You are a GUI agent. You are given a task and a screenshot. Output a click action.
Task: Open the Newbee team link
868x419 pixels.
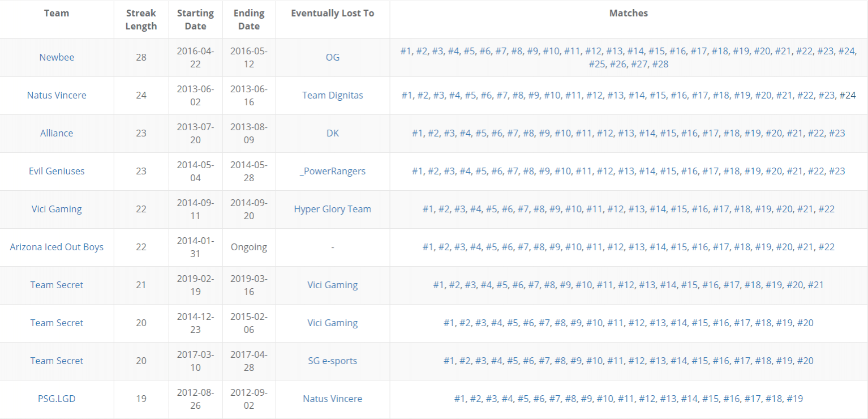pyautogui.click(x=57, y=57)
